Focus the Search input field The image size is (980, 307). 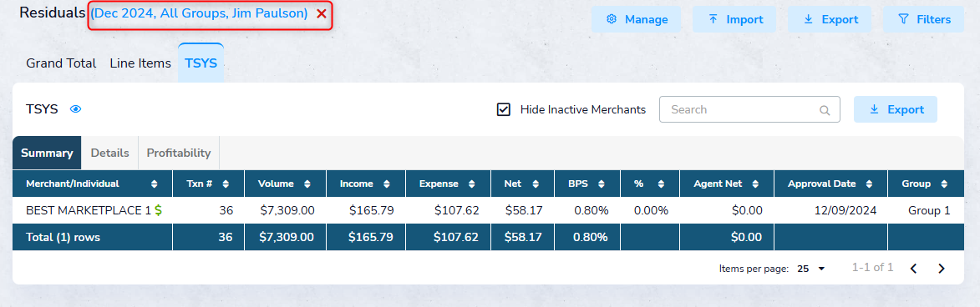click(x=749, y=109)
